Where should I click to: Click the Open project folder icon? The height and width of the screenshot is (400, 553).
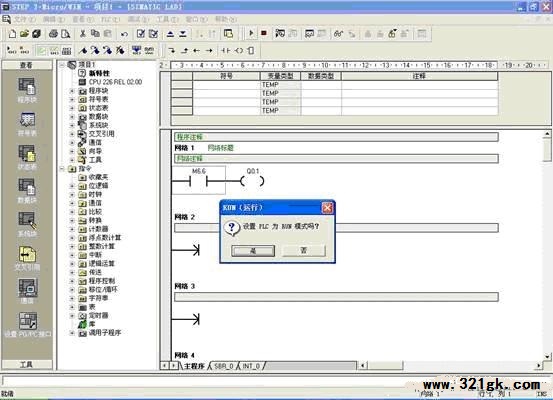[x=24, y=34]
